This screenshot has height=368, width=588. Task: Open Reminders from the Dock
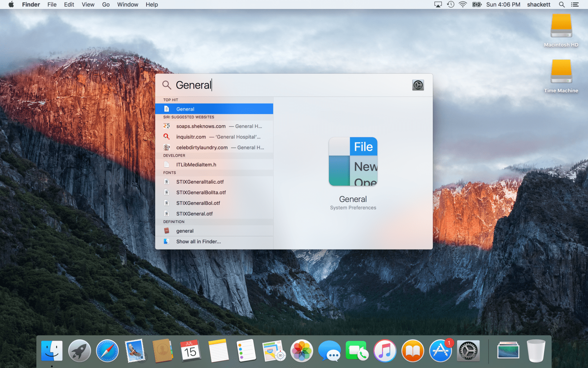tap(246, 350)
